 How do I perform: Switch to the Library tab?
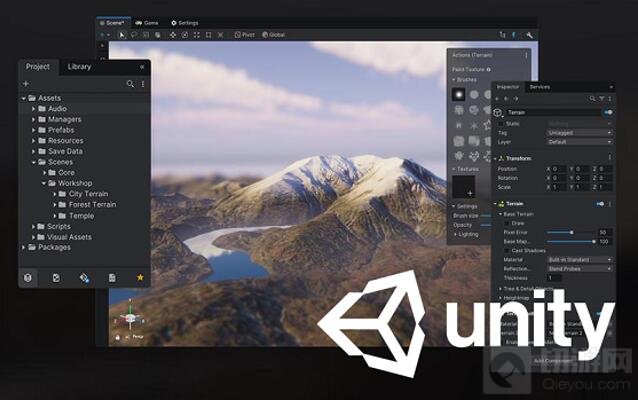79,67
